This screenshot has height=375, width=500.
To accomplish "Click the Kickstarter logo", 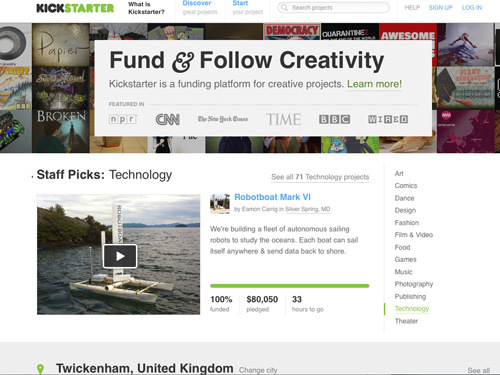I will point(75,8).
